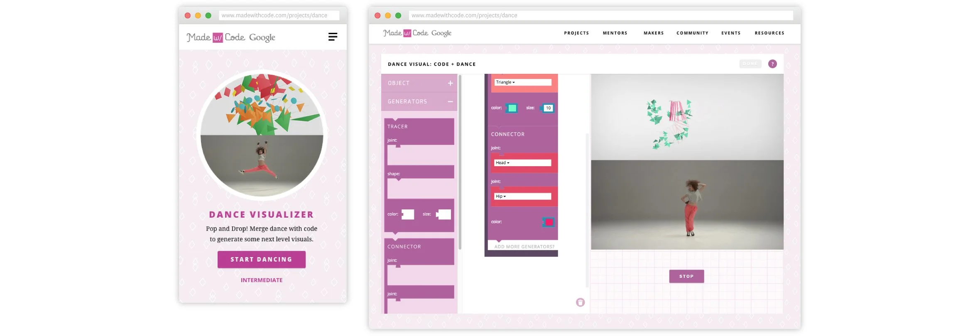Click ADD MORE GENERATORS? link
Screen dimensions: 980x336
524,247
